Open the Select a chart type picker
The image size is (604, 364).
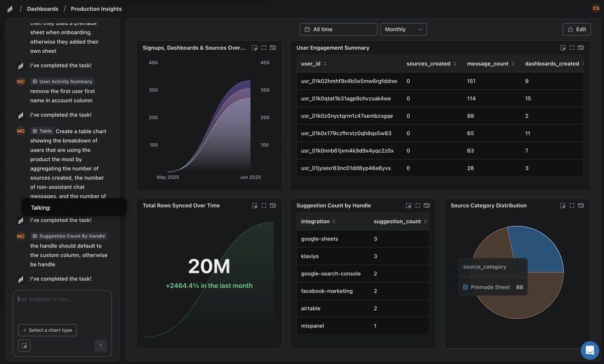[x=47, y=330]
